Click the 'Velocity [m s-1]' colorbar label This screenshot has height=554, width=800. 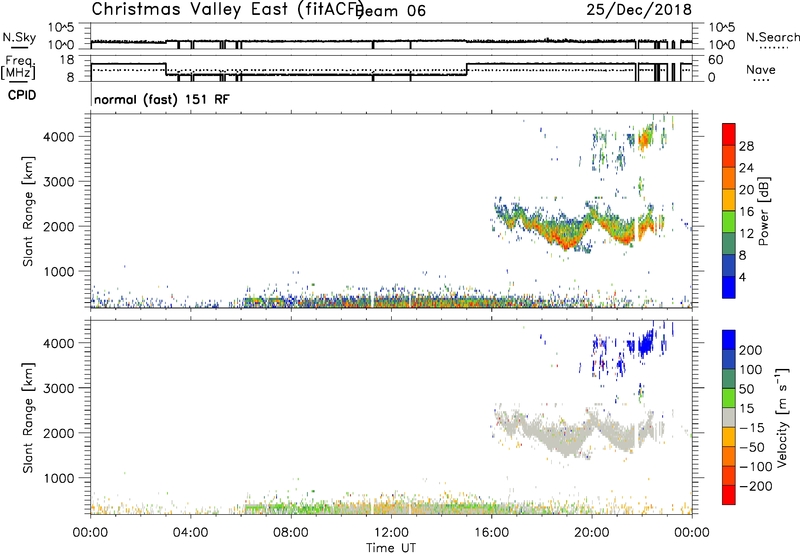pos(782,417)
